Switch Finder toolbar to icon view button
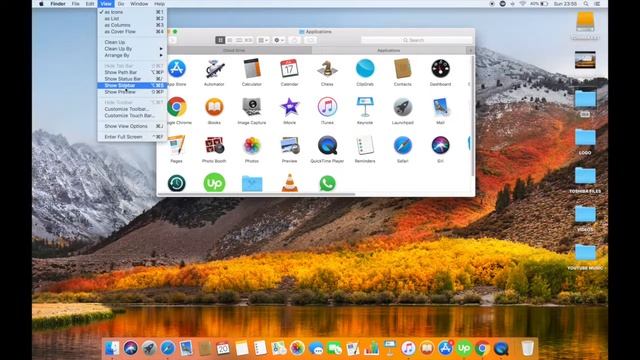Viewport: 640px width, 360px height. click(x=220, y=40)
